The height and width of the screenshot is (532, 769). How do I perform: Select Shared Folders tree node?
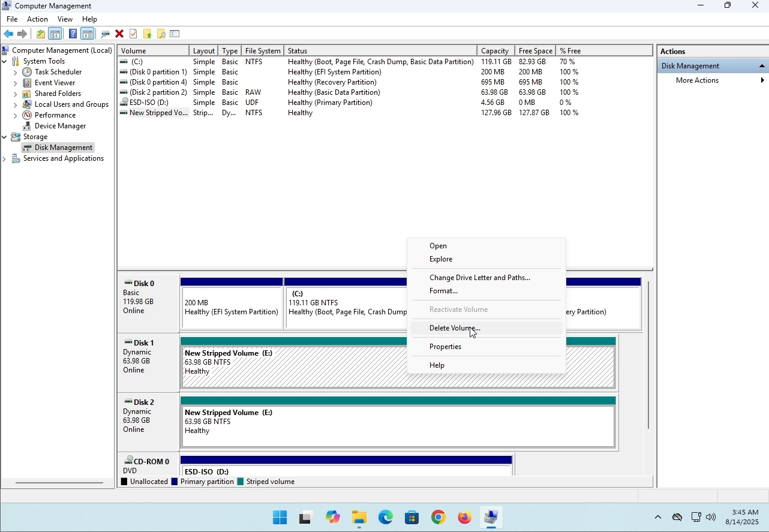pos(58,94)
